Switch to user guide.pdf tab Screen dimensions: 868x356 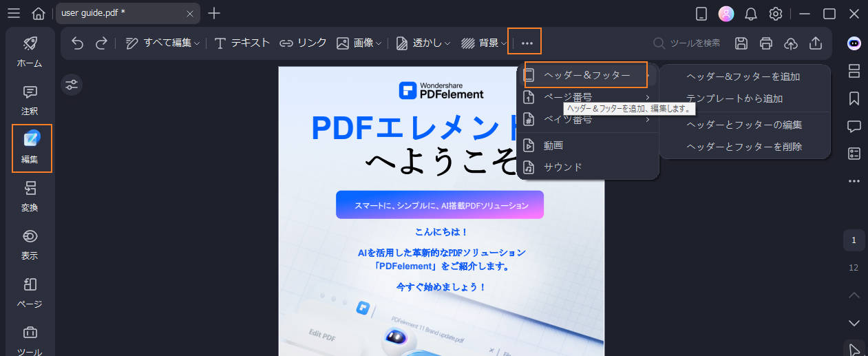coord(128,13)
